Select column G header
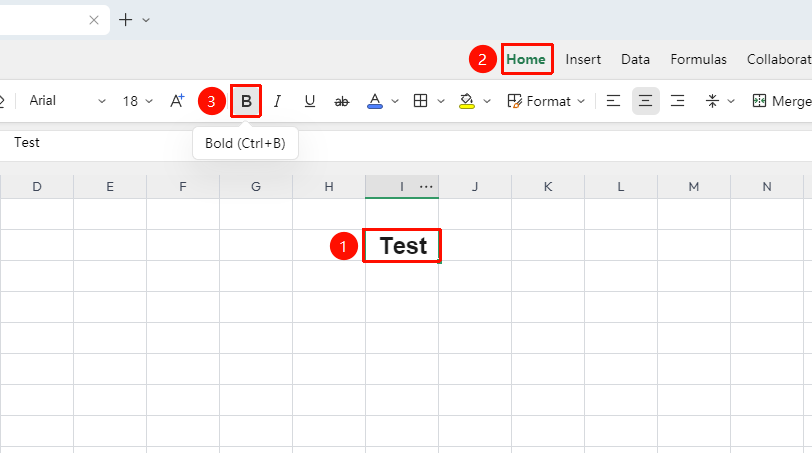The height and width of the screenshot is (453, 812). pos(256,187)
